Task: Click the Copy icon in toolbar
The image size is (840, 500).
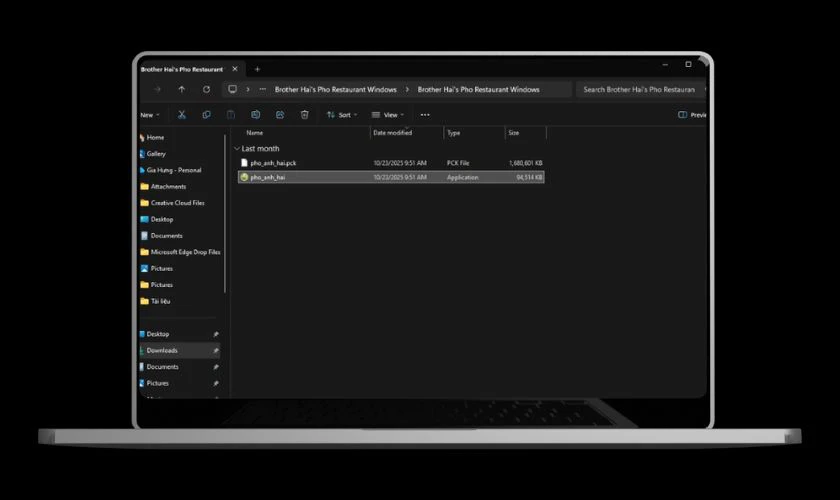Action: coord(206,115)
